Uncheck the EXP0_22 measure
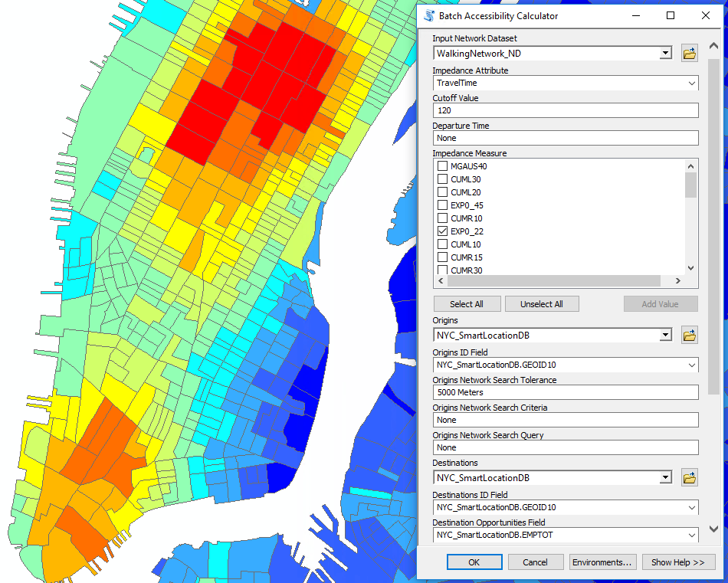Screen dimensions: 728x583 442,231
